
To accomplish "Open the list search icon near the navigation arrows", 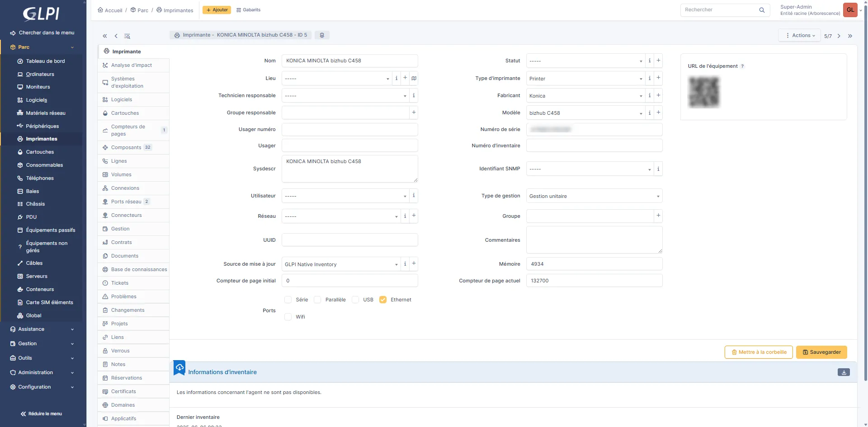I will tap(127, 36).
